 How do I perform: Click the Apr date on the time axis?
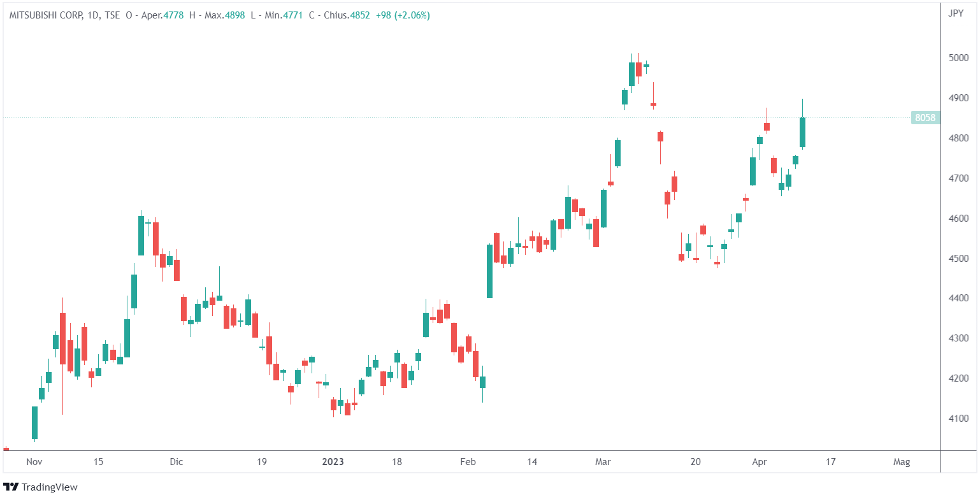(760, 462)
